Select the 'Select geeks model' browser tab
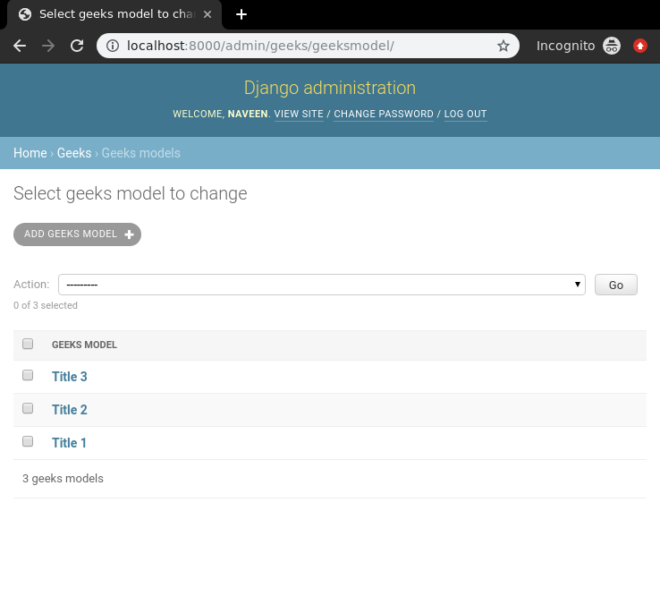 point(114,14)
